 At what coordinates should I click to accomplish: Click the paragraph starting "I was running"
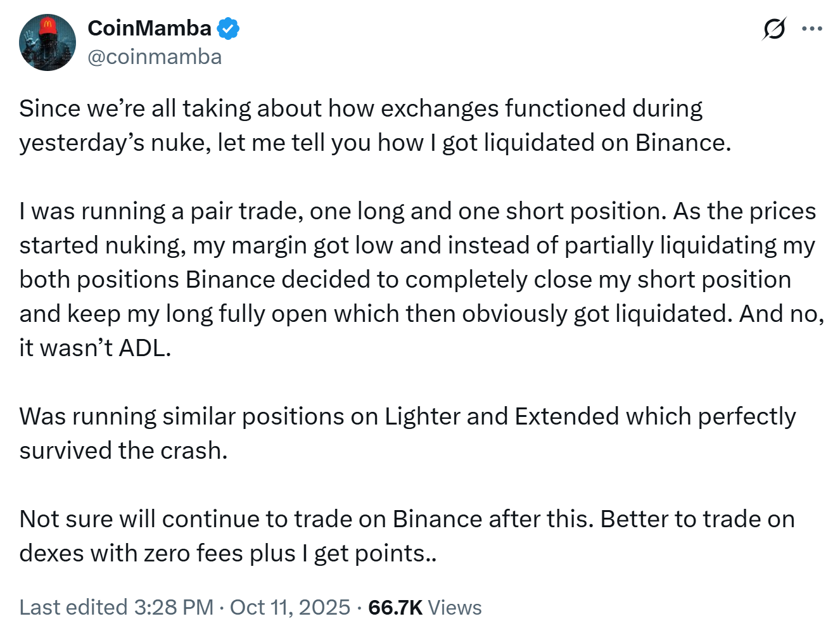[x=418, y=279]
